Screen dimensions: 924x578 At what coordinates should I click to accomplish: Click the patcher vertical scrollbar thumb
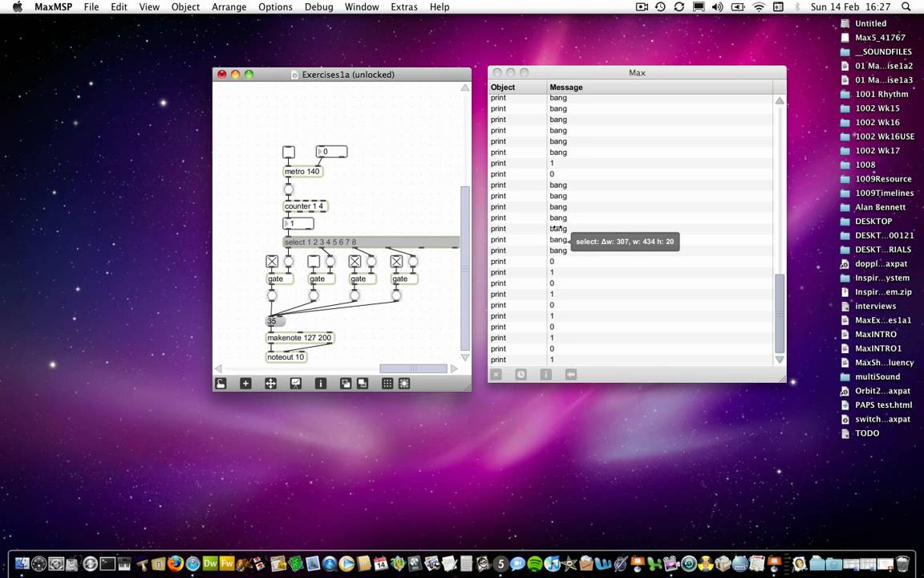(465, 268)
